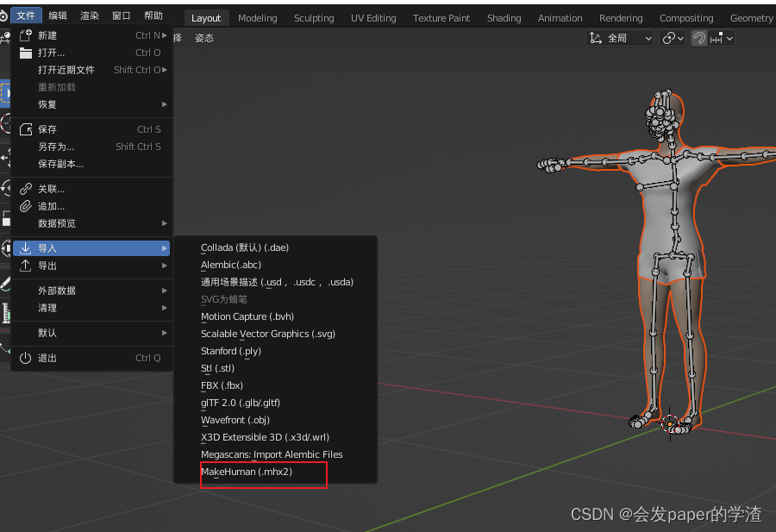776x532 pixels.
Task: Import X3D Extensible 3D file
Action: (x=275, y=437)
